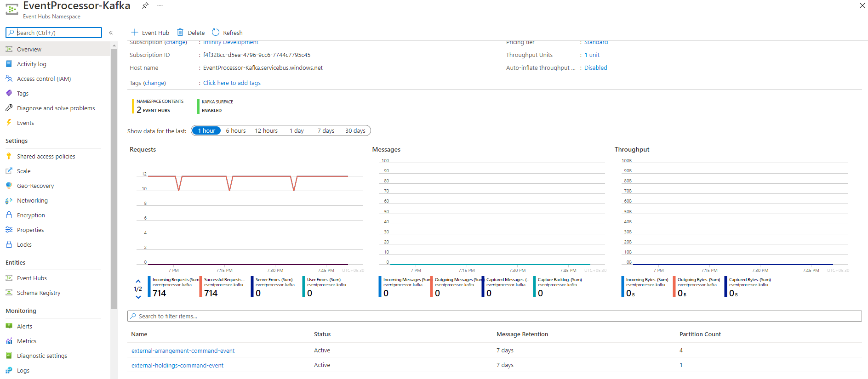Click the Refresh icon in toolbar
Viewport: 868px width, 379px height.
point(216,32)
